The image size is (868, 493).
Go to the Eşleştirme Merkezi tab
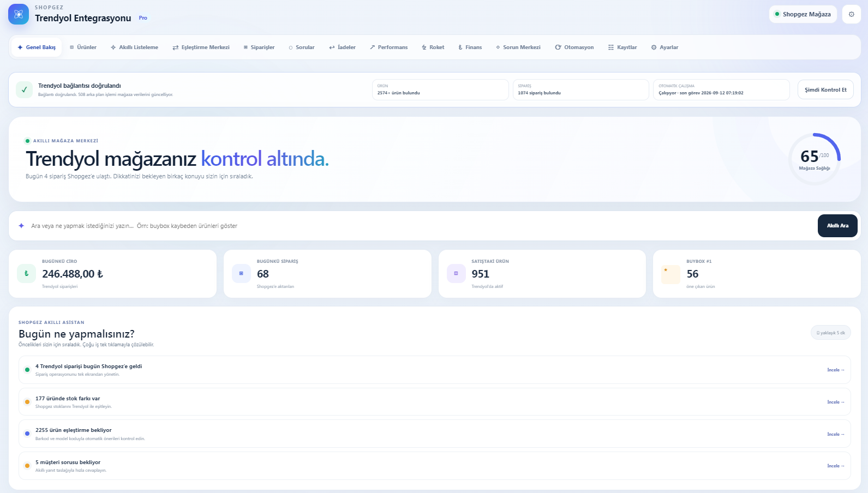pos(201,47)
